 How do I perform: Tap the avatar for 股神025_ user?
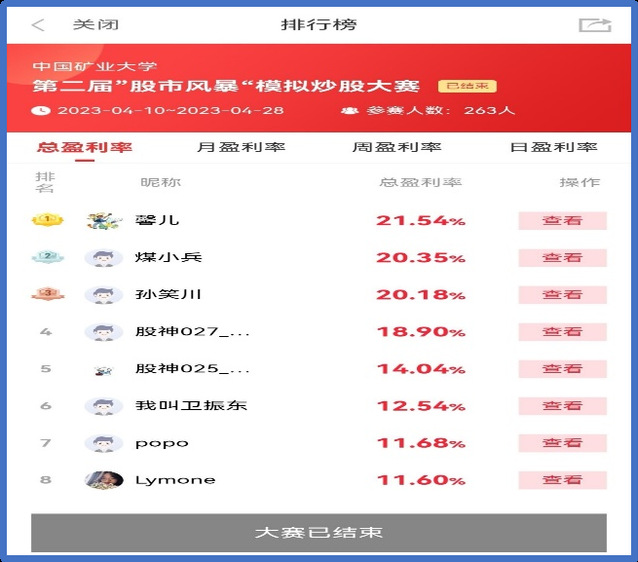pos(103,369)
